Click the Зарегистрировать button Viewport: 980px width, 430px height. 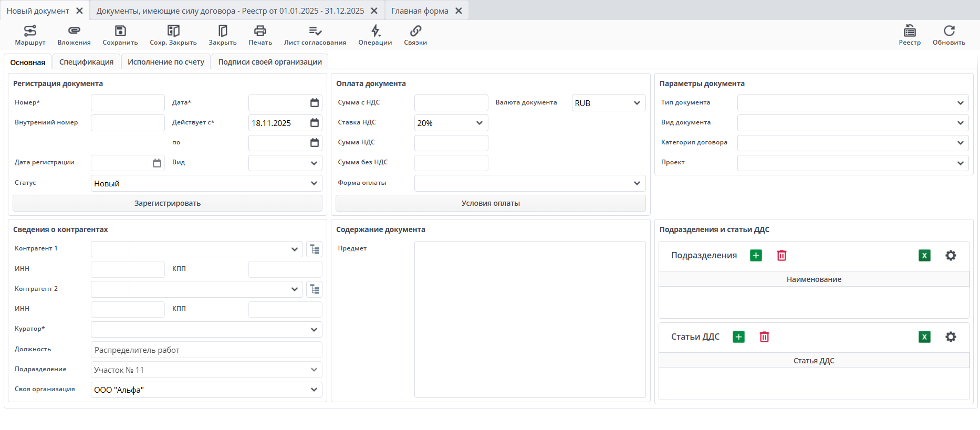(168, 203)
